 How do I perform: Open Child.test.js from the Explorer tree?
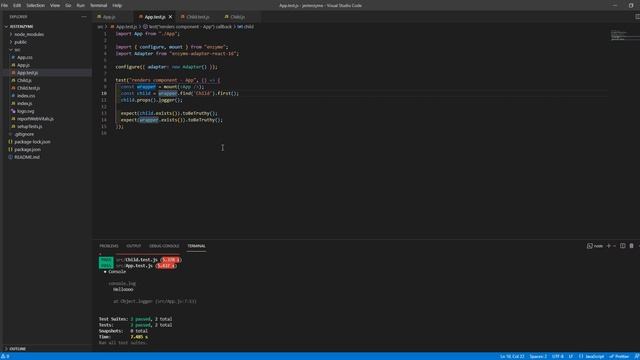coord(29,88)
